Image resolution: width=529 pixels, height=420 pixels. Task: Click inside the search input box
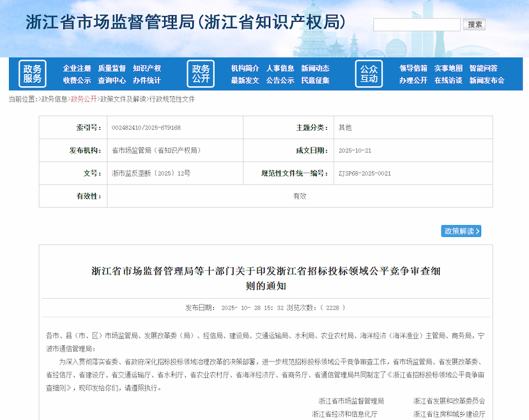pyautogui.click(x=416, y=24)
